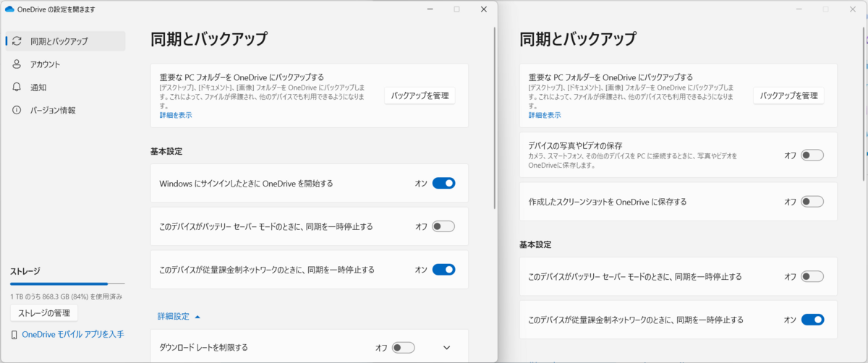The image size is (868, 363).
Task: Click the 同期とバックアップ page title in right window
Action: point(578,38)
